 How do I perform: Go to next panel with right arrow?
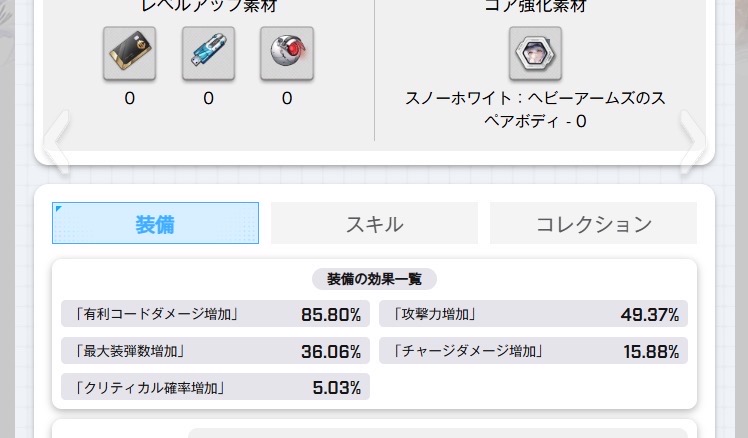click(692, 136)
